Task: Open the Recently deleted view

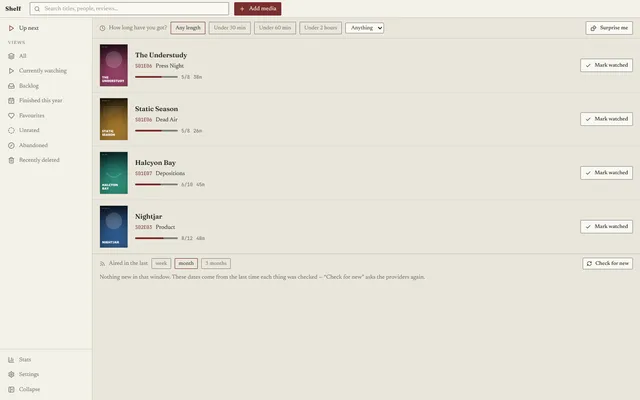Action: tap(46, 160)
